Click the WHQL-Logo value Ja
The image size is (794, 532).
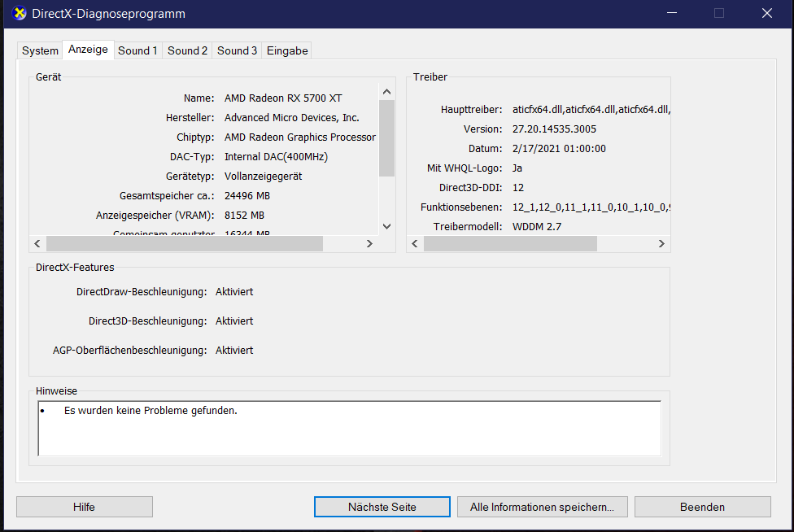tap(517, 168)
